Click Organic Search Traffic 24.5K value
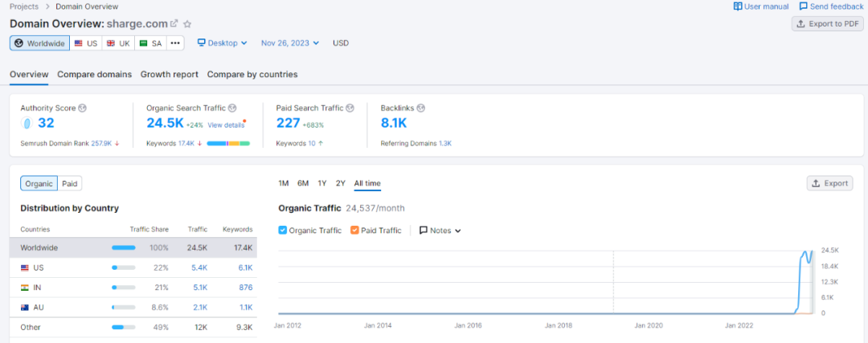The width and height of the screenshot is (868, 343). tap(165, 123)
